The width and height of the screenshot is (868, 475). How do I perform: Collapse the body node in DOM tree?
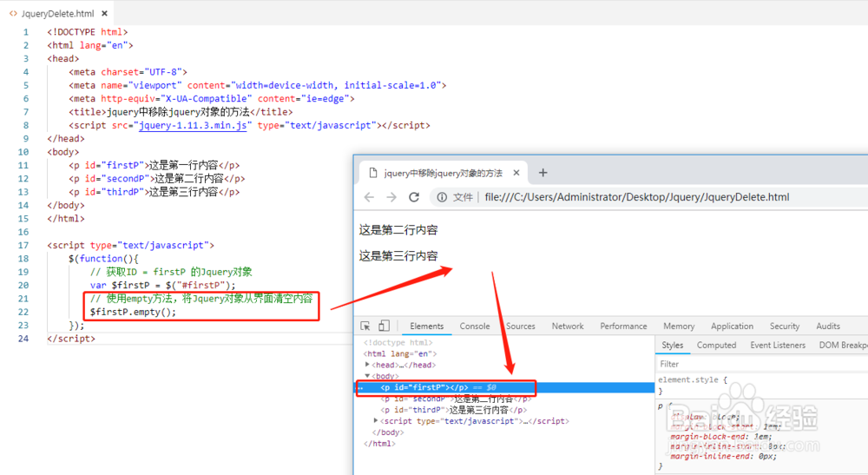367,376
